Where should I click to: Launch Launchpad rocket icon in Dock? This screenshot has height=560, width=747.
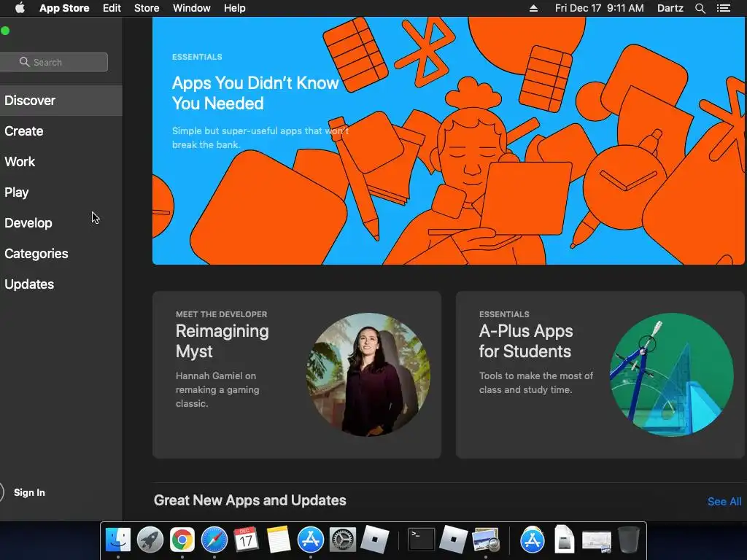pyautogui.click(x=150, y=540)
